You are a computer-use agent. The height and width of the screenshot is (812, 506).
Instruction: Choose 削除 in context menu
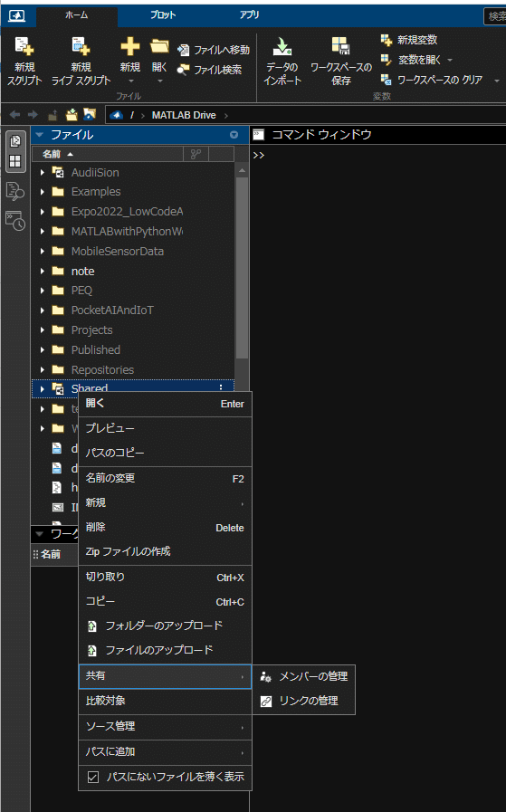click(165, 528)
